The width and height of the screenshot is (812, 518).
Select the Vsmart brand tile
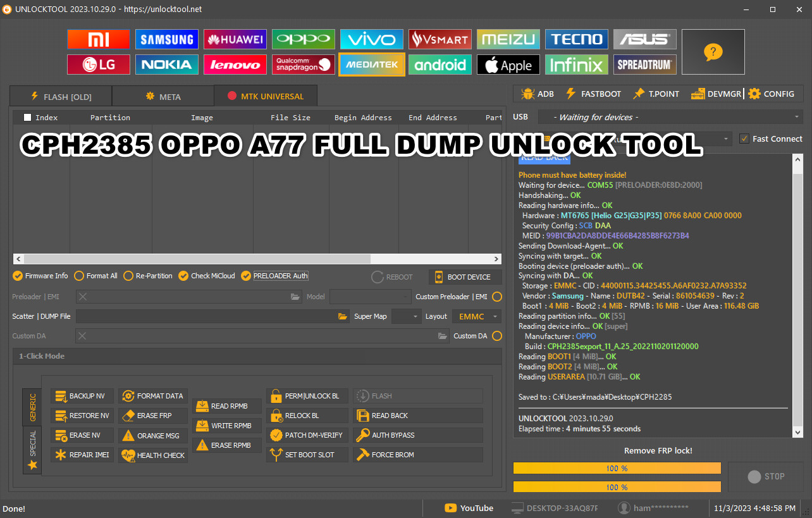440,39
